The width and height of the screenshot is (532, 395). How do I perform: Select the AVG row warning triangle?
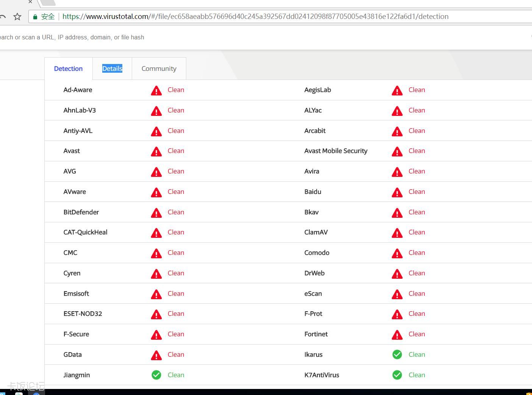tap(156, 172)
